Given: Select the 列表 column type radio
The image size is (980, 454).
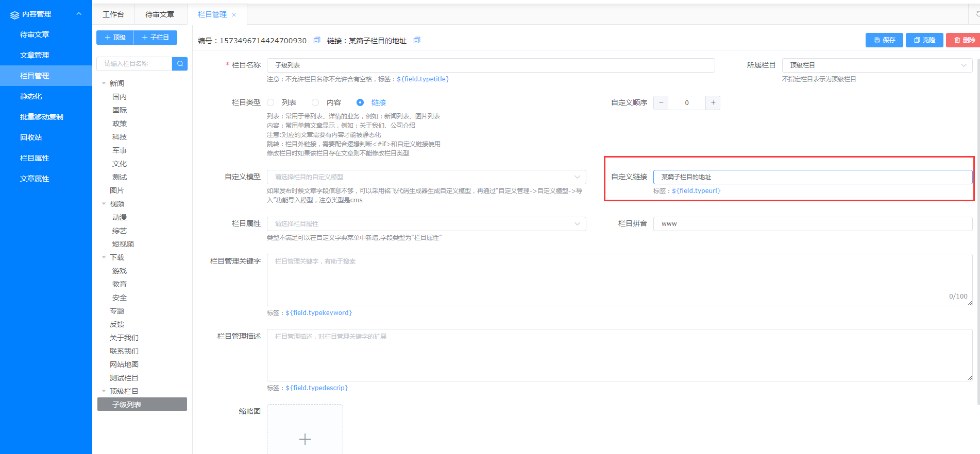Looking at the screenshot, I should [271, 102].
